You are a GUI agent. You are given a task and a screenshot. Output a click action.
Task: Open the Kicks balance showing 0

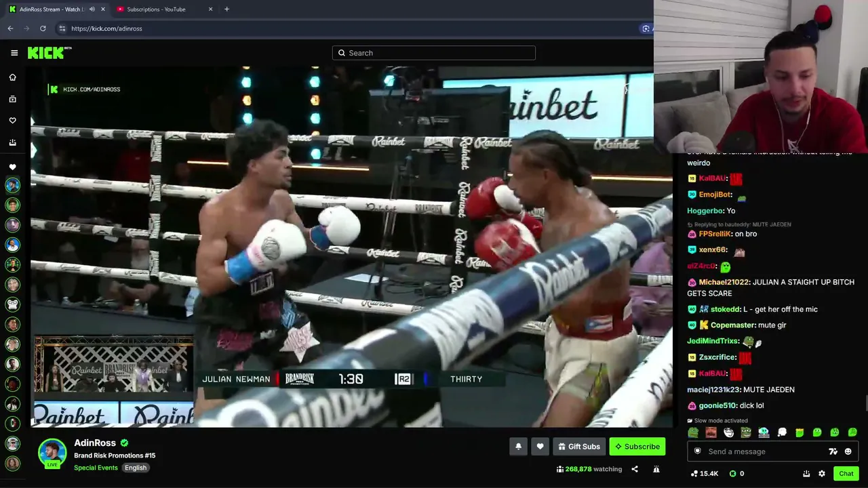737,474
